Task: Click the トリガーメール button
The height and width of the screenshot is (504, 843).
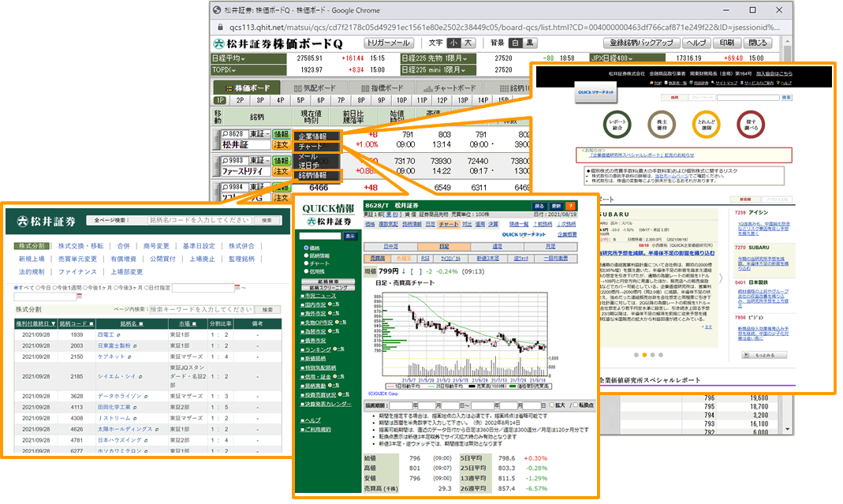Action: pyautogui.click(x=389, y=43)
